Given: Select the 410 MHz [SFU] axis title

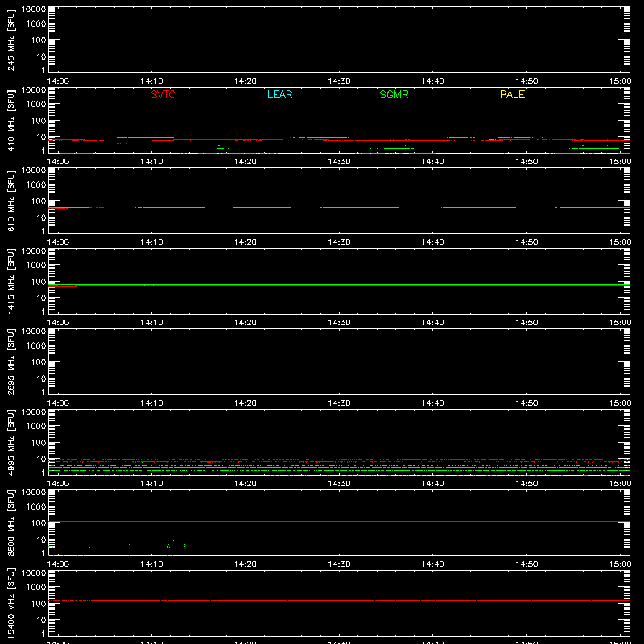Looking at the screenshot, I should coord(11,120).
